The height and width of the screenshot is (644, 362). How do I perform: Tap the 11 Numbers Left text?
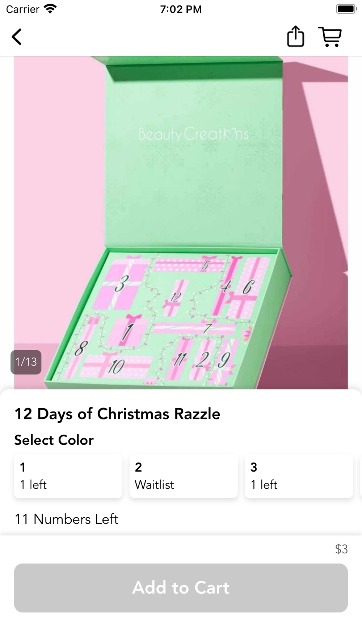point(67,519)
